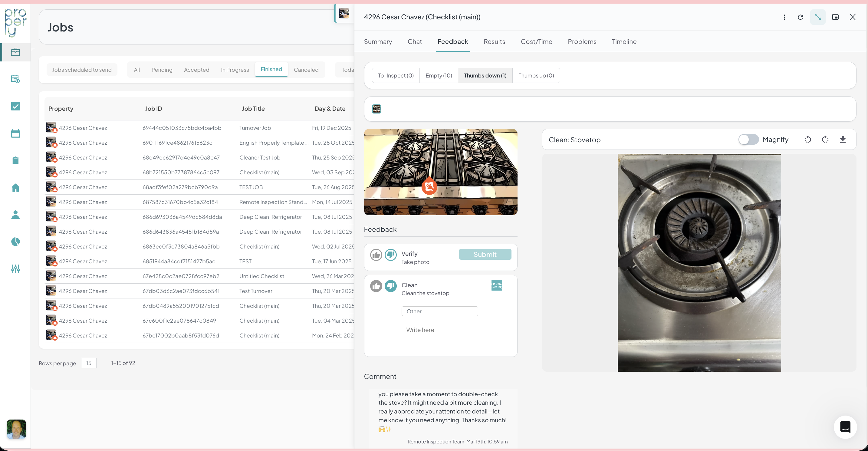Open the reports pie-chart sidebar icon

tap(15, 242)
